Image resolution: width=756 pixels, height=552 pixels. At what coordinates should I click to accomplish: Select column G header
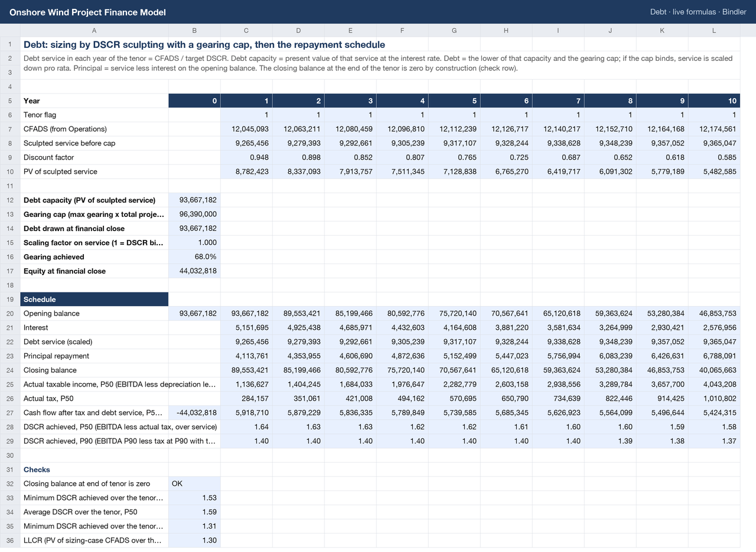pos(454,30)
